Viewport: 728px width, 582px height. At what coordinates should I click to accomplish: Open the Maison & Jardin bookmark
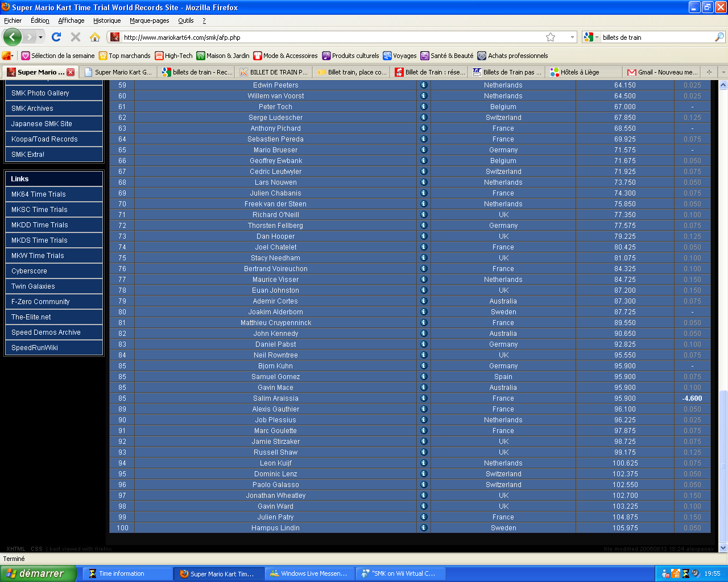(223, 56)
